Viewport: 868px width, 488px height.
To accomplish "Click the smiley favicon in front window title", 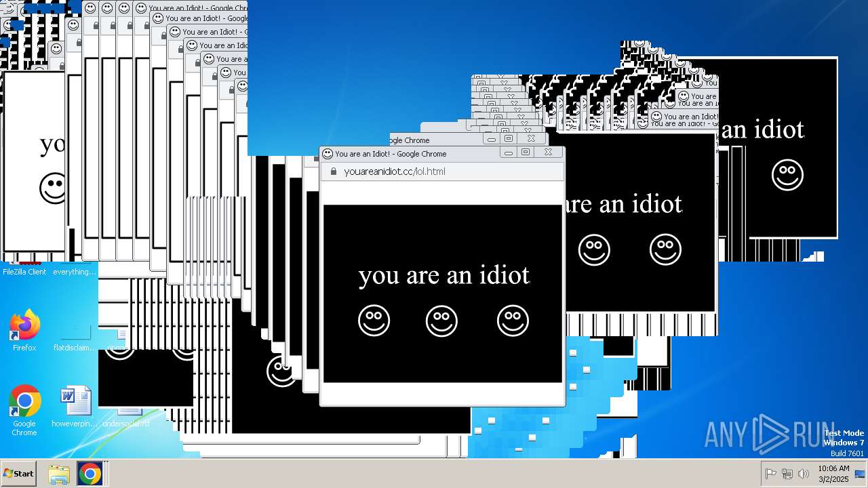I will point(328,154).
